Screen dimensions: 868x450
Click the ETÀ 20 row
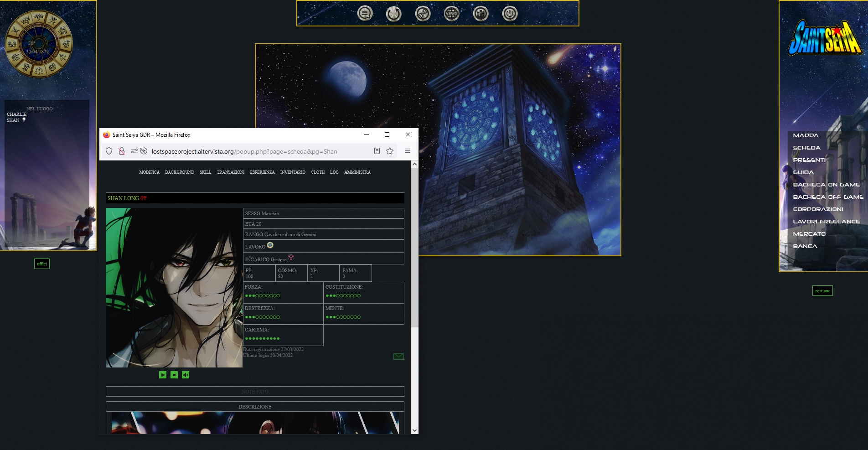click(324, 224)
